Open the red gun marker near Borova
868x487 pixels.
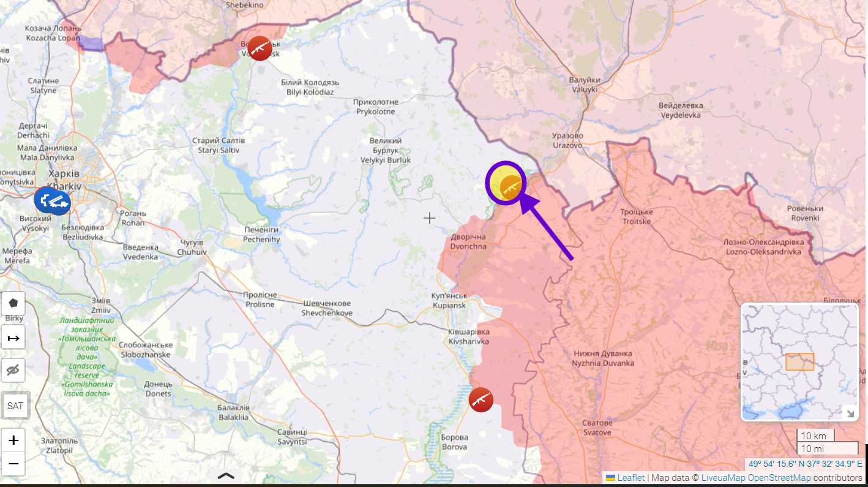(481, 399)
